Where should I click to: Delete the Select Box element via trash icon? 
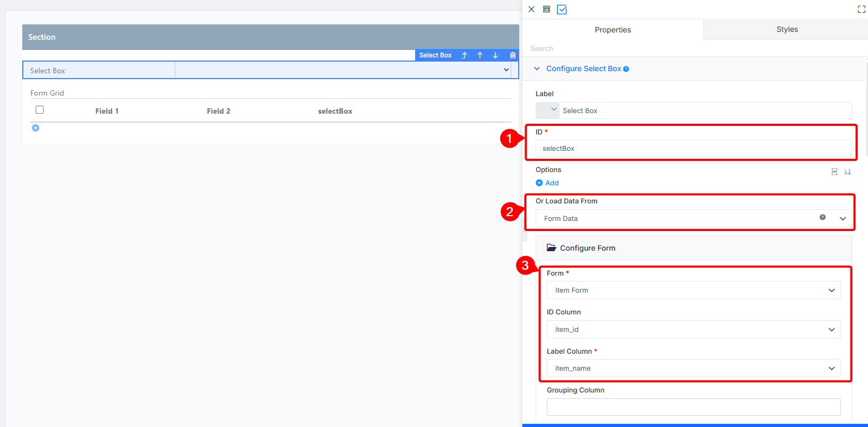(x=513, y=55)
